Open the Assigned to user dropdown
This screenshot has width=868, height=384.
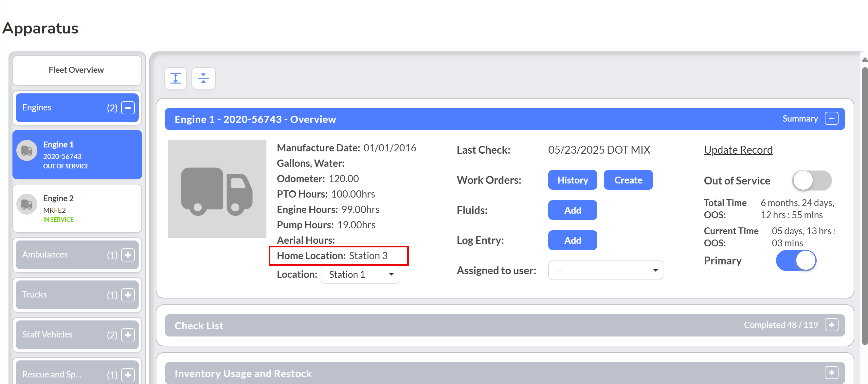[x=606, y=270]
